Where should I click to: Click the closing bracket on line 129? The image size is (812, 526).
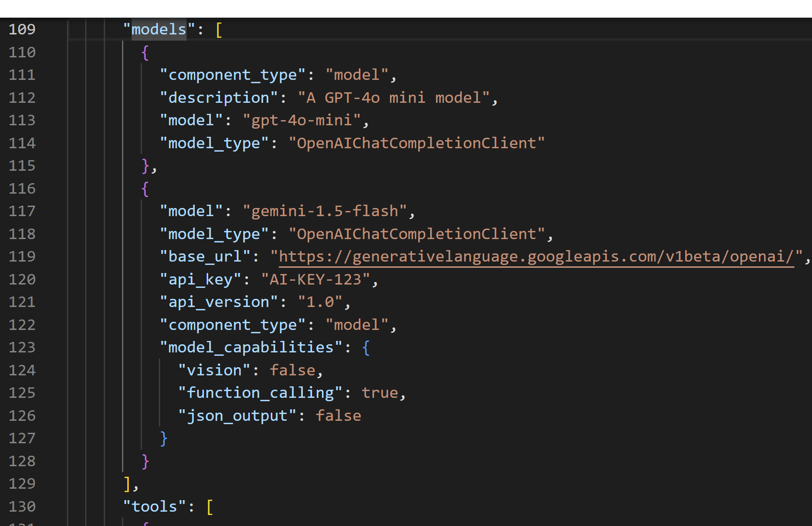[x=125, y=483]
